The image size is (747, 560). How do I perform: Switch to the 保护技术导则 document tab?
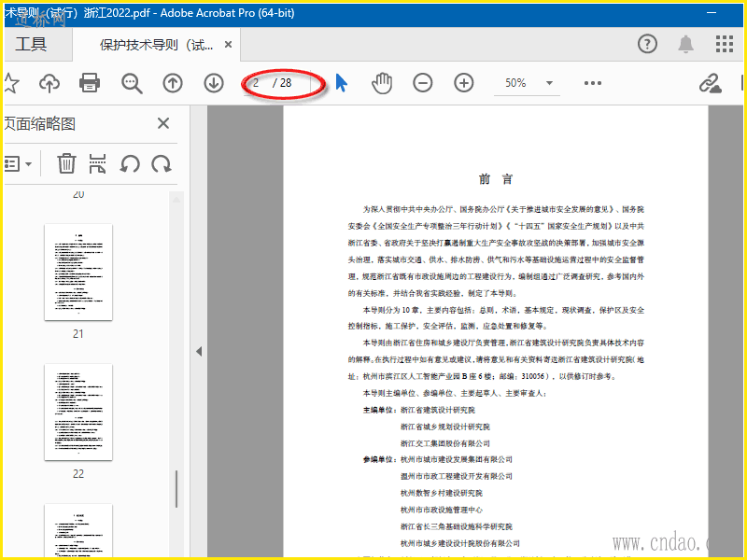(156, 45)
